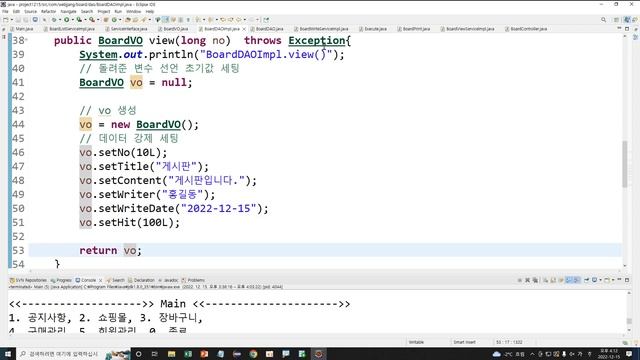The image size is (640, 360).
Task: Toggle Word Wrap toolbar button
Action: 173,20
